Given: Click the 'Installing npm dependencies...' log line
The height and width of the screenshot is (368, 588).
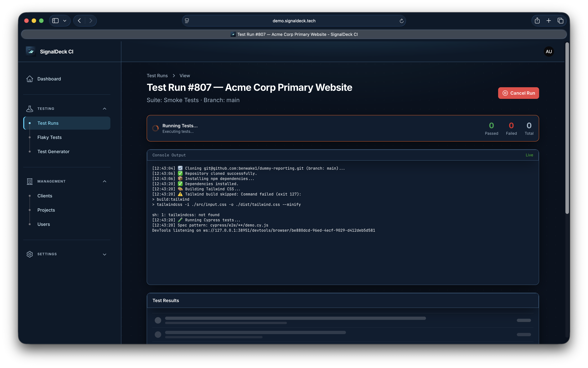Looking at the screenshot, I should point(203,179).
